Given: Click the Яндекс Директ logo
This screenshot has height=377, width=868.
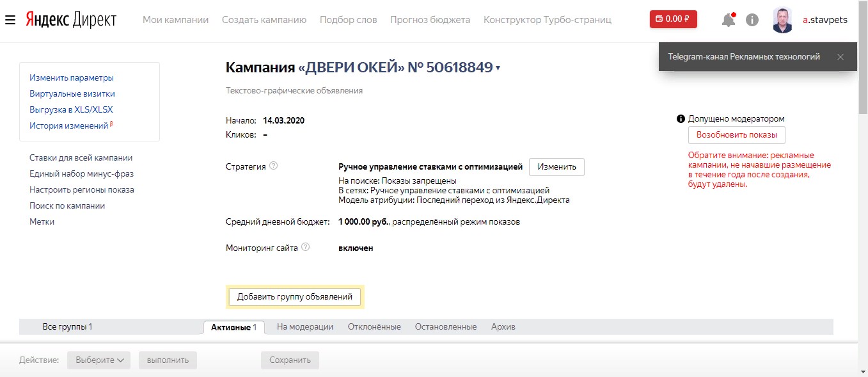Looking at the screenshot, I should 71,20.
